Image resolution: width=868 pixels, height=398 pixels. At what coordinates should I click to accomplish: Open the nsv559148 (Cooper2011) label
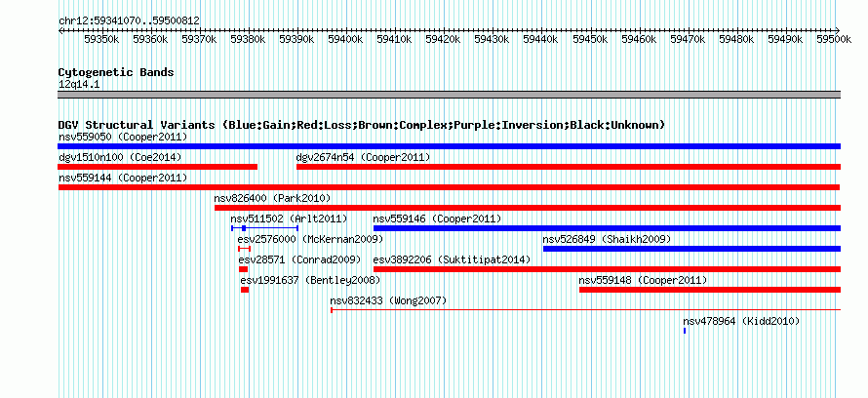coord(644,280)
